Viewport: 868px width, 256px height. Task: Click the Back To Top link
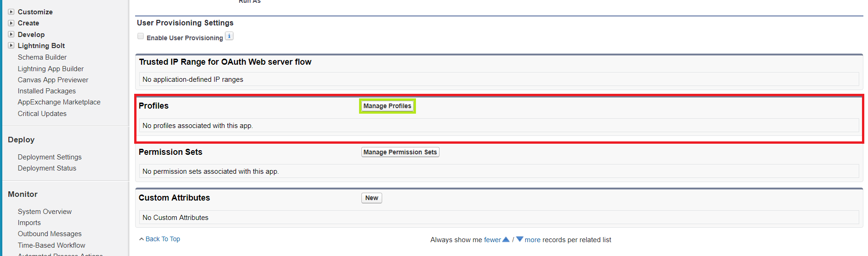(163, 239)
